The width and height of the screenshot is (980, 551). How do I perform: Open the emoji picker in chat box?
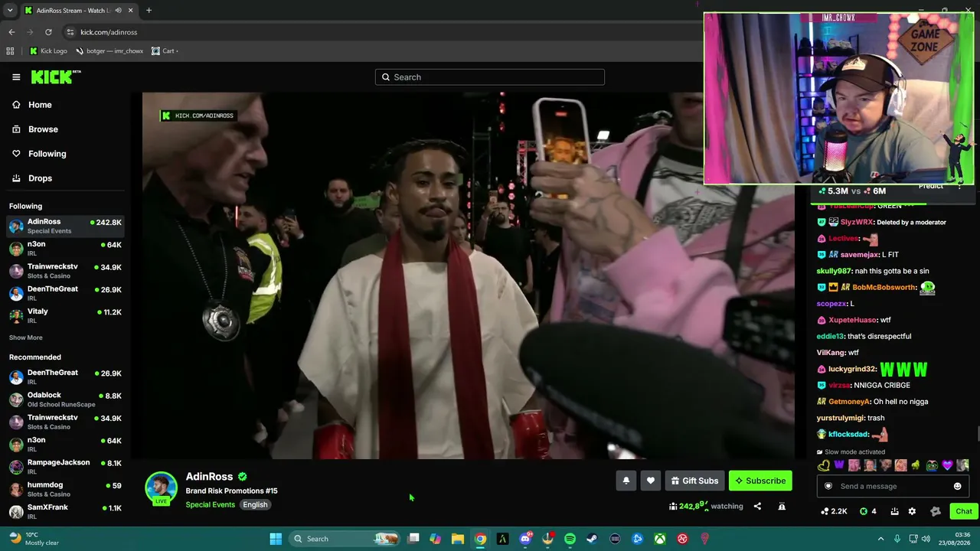957,486
